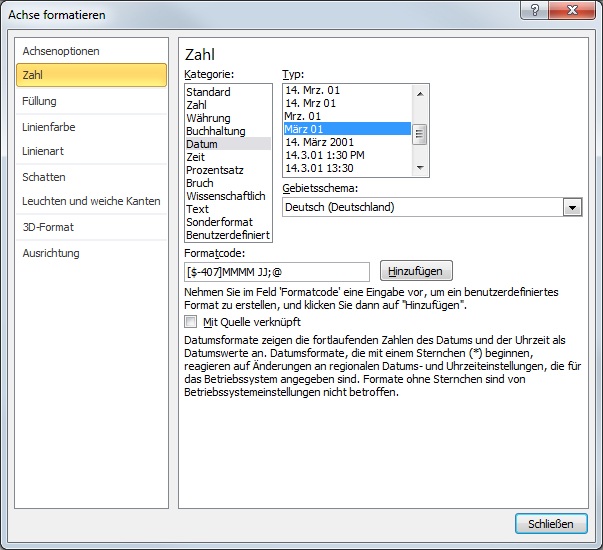
Task: Select type '14. März 2001'
Action: (x=347, y=142)
